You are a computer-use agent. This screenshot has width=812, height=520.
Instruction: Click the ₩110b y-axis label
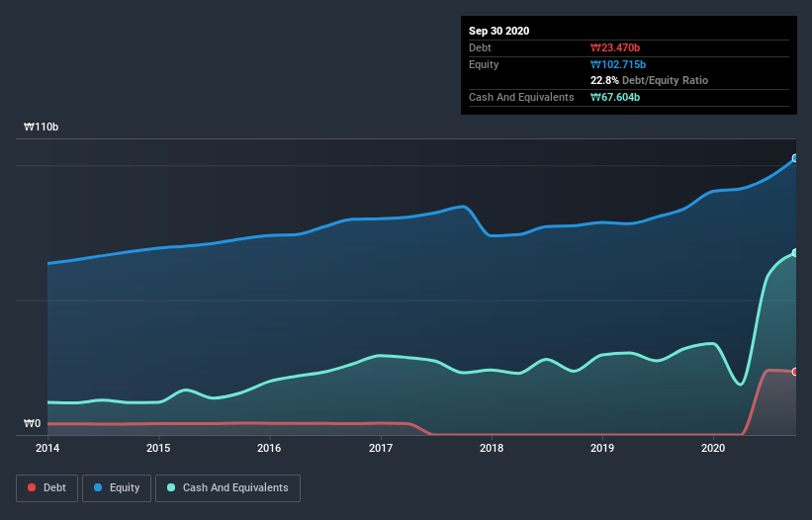tap(42, 128)
